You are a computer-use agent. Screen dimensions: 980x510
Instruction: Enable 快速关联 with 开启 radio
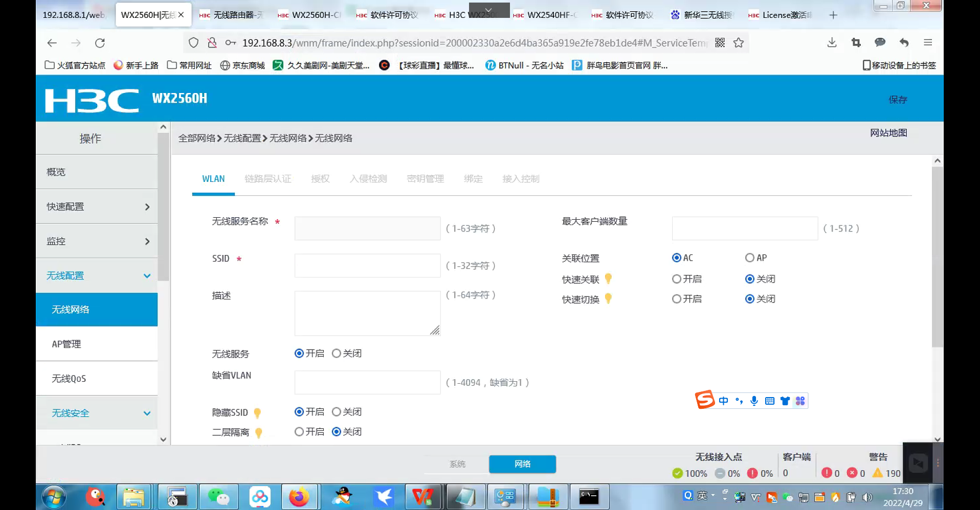677,279
